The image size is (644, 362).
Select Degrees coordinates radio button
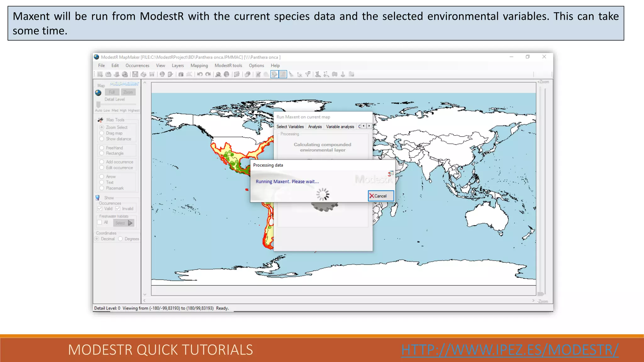pos(120,239)
